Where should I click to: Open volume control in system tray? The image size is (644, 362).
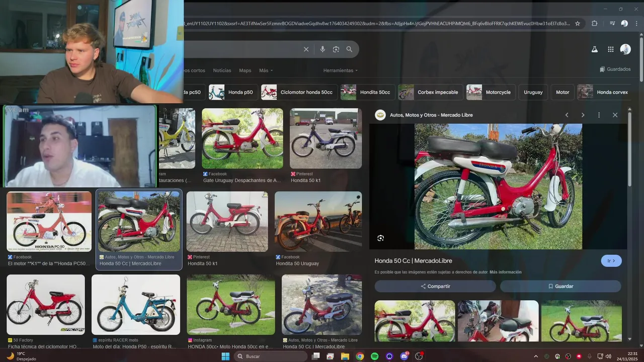pos(609,356)
